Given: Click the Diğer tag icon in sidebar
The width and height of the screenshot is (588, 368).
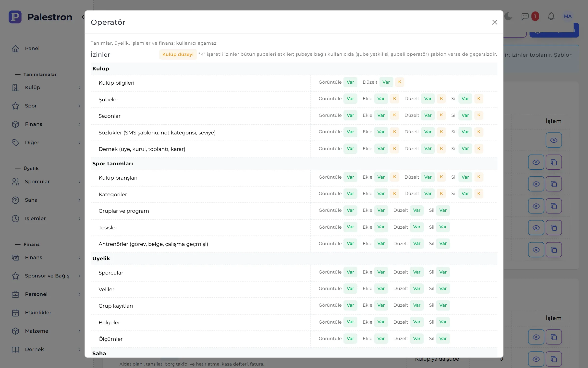Looking at the screenshot, I should tap(15, 143).
